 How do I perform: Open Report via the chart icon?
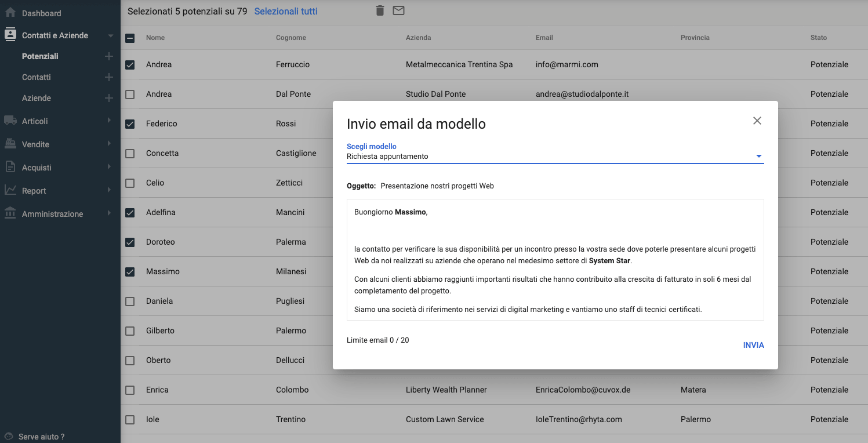[x=10, y=190]
